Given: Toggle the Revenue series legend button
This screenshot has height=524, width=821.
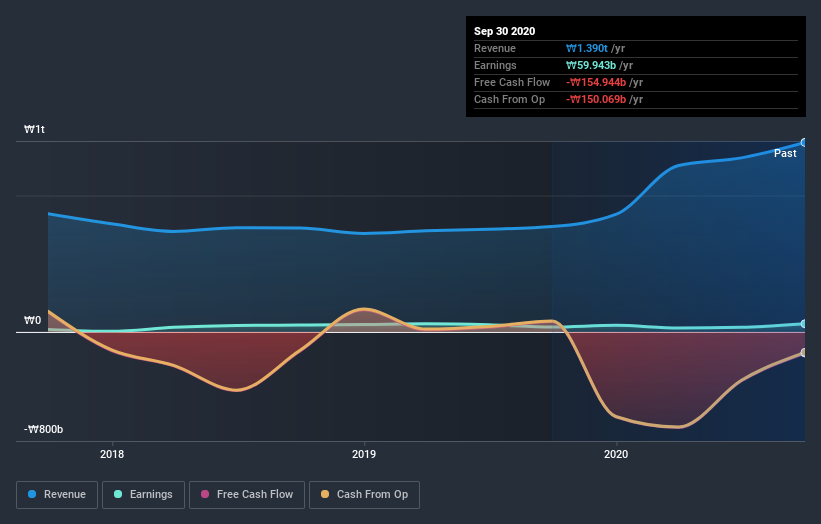Looking at the screenshot, I should click(x=57, y=495).
